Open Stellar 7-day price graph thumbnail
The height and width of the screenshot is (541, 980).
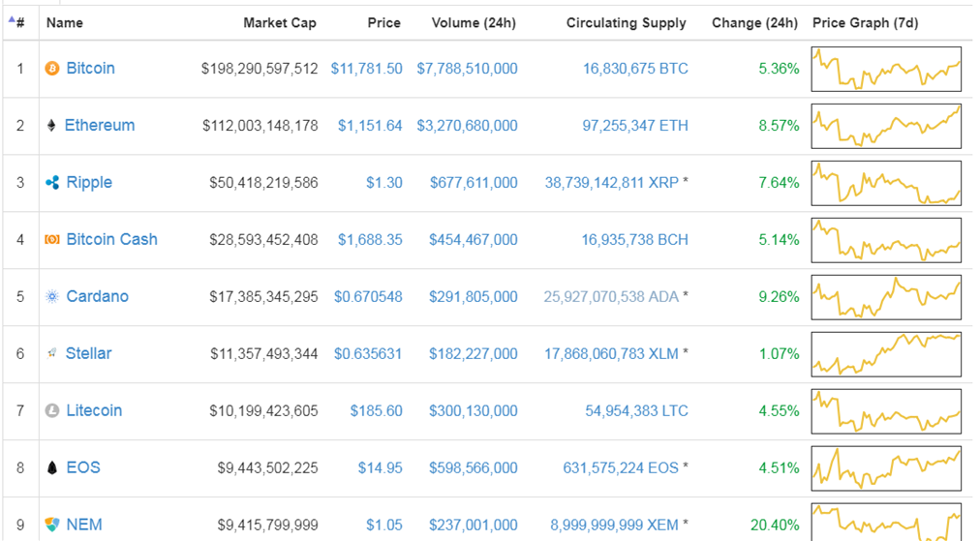(x=886, y=354)
